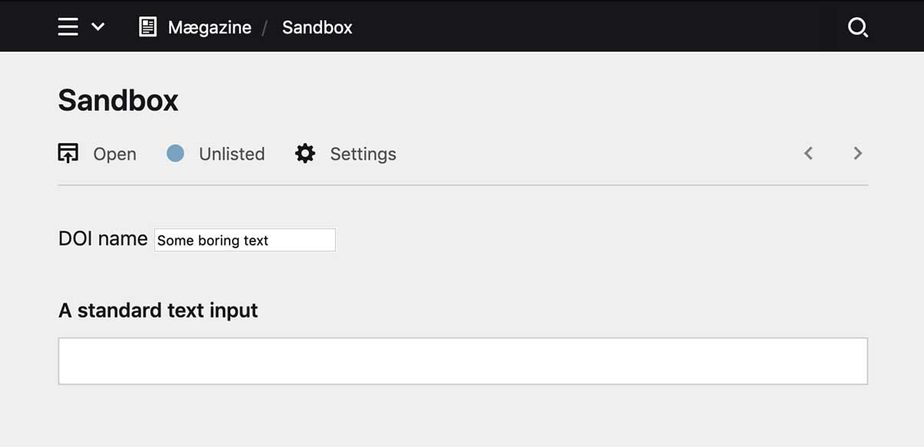Open the hamburger main menu
Viewport: 924px width, 447px height.
[x=68, y=27]
